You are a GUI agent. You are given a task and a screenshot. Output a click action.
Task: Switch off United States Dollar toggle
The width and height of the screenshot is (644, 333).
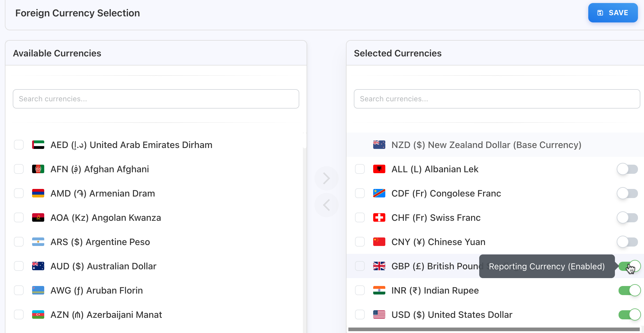click(629, 315)
